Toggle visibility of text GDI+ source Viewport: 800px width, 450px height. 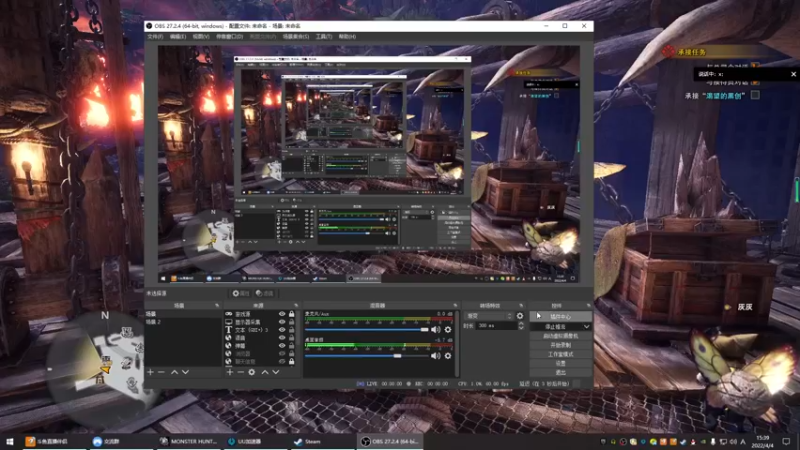coord(282,330)
